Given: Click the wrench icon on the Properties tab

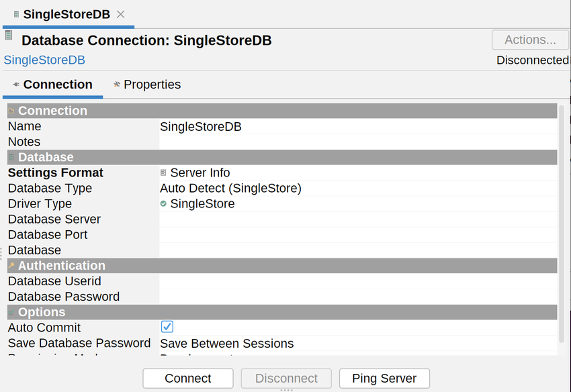Looking at the screenshot, I should pos(116,85).
